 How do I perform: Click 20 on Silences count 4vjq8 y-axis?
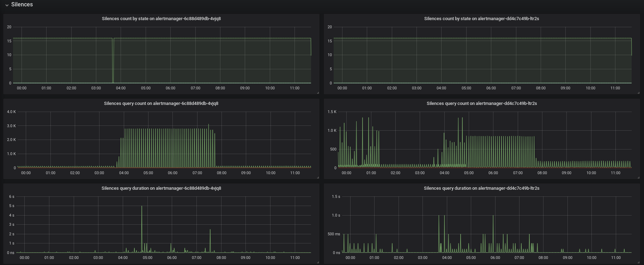9,27
